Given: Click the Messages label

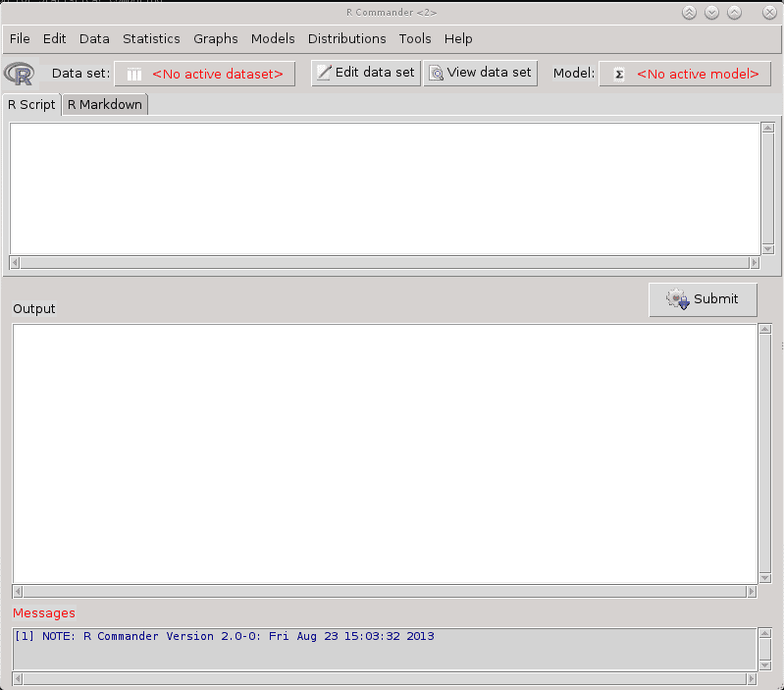Looking at the screenshot, I should [44, 613].
